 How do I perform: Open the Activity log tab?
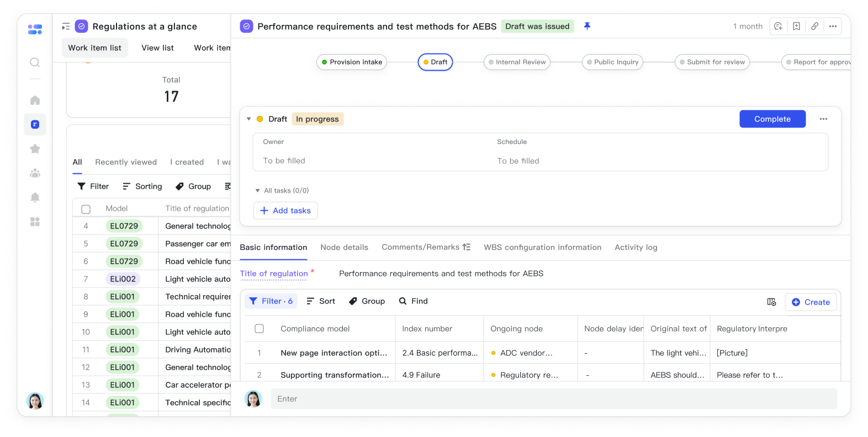[636, 248]
